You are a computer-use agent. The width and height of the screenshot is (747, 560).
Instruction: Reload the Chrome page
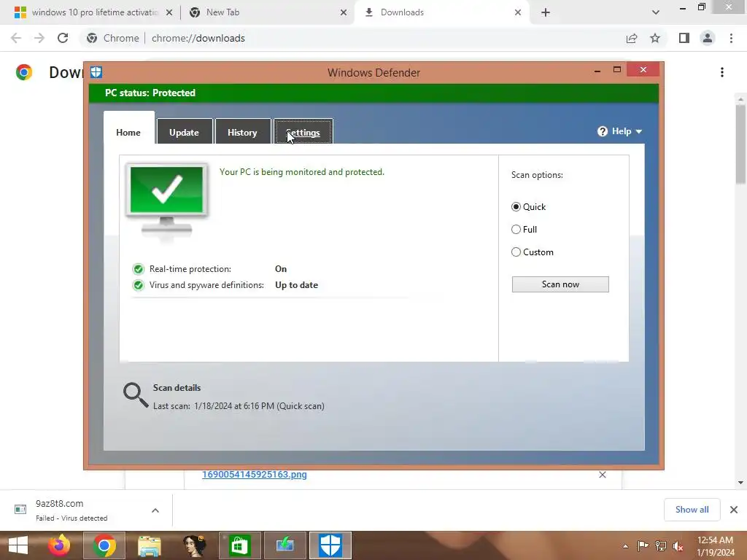coord(63,38)
